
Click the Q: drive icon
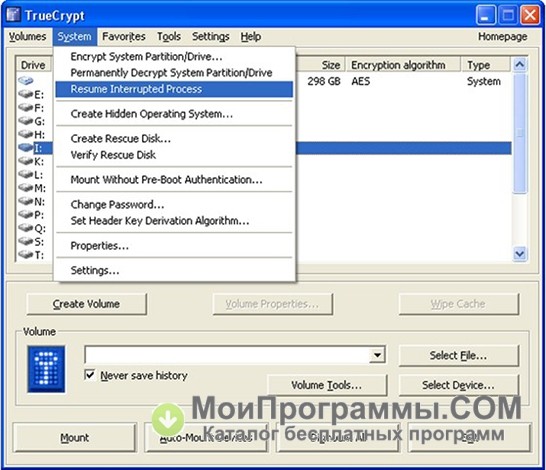point(25,228)
